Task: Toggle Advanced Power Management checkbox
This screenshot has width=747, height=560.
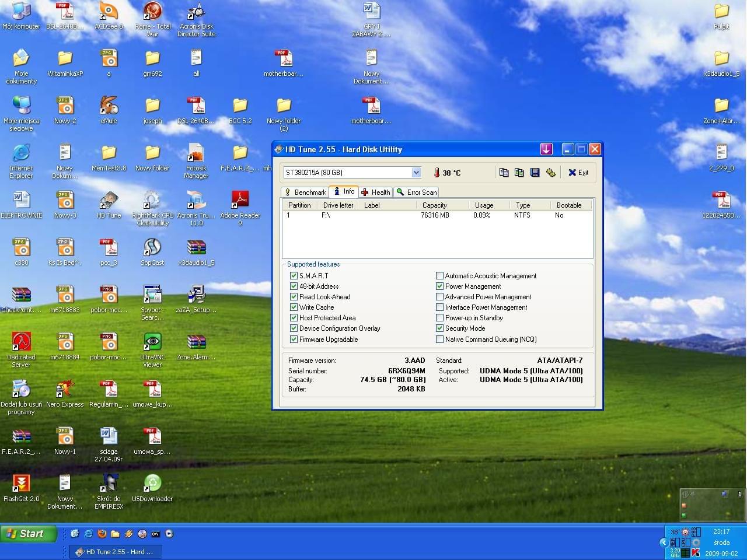Action: tap(439, 297)
